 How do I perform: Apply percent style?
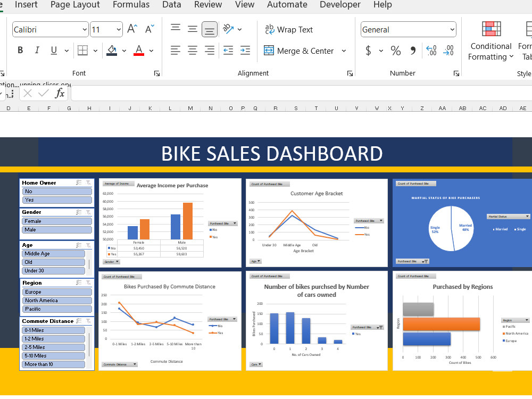pos(396,51)
